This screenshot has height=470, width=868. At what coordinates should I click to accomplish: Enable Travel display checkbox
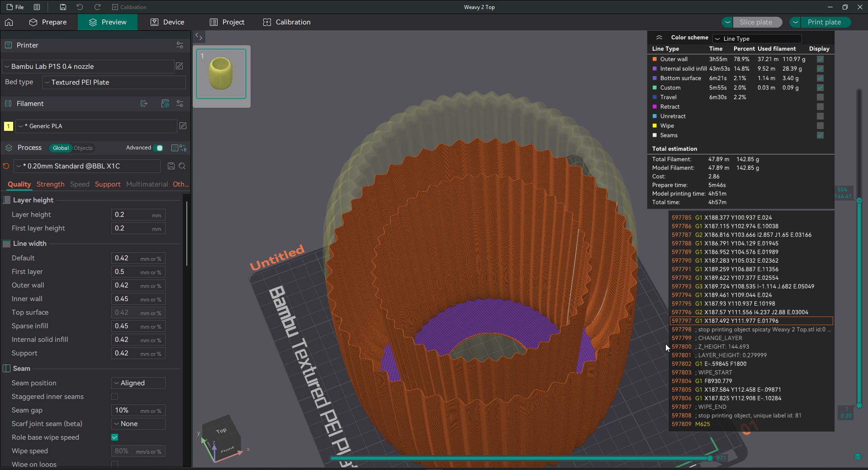(820, 97)
